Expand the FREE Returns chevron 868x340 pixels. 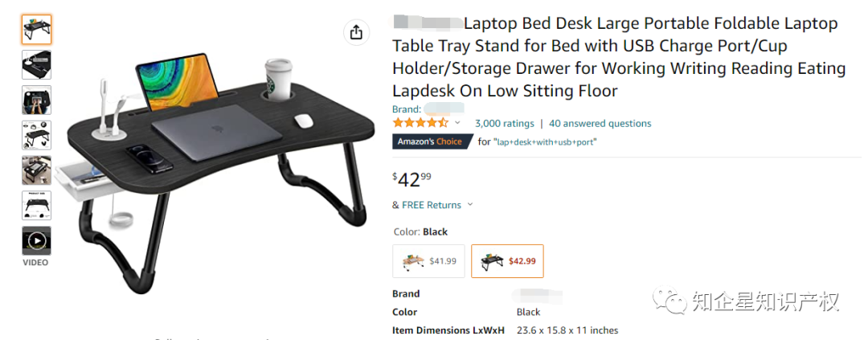click(x=470, y=205)
